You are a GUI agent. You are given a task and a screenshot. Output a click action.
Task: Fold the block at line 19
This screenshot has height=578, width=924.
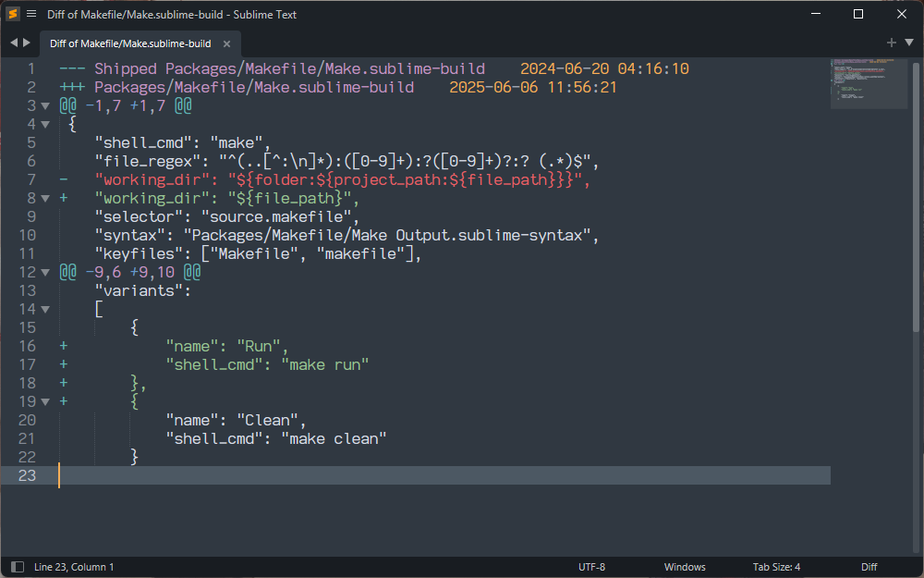coord(45,402)
